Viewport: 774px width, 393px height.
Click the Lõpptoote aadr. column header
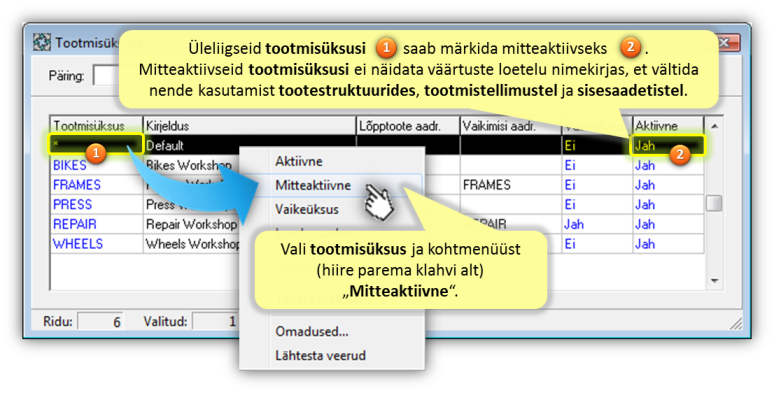coord(408,126)
